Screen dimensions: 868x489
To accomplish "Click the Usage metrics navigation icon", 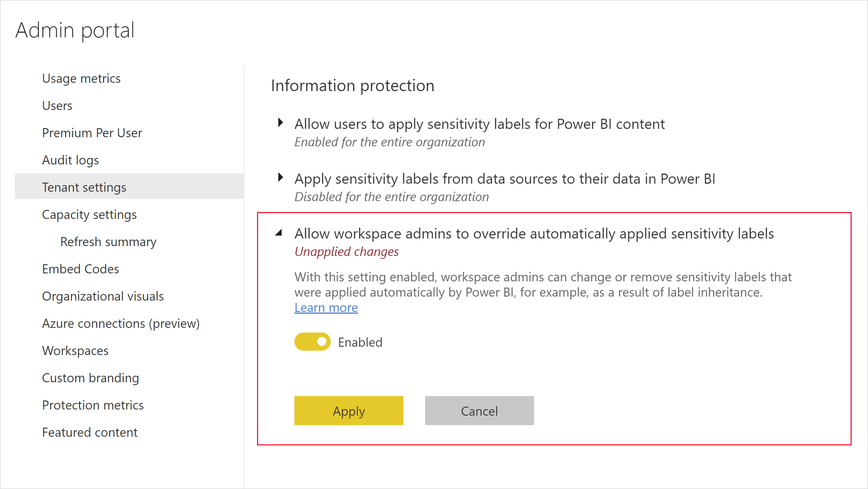I will 81,78.
